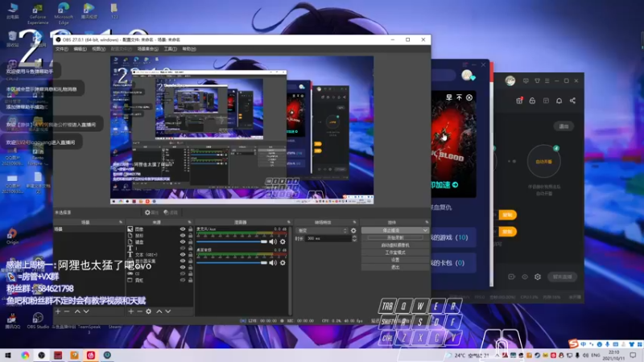Adjust 桌面音频 volume slider
Viewport: 644px width, 362px height.
pos(232,263)
